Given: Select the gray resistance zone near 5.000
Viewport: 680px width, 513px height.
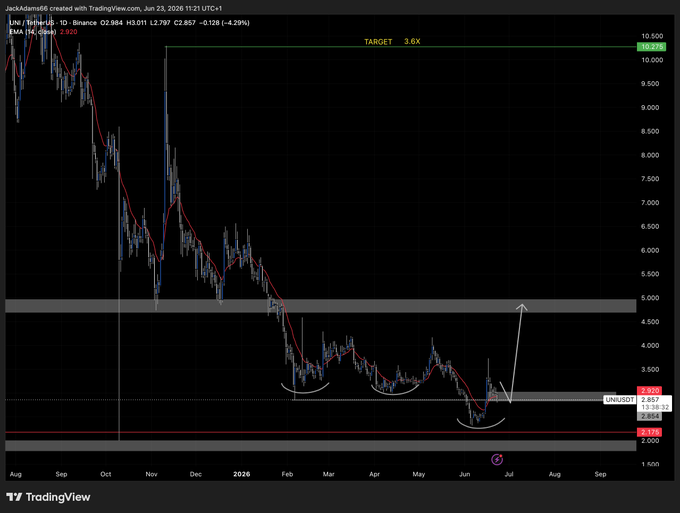Looking at the screenshot, I should (320, 306).
